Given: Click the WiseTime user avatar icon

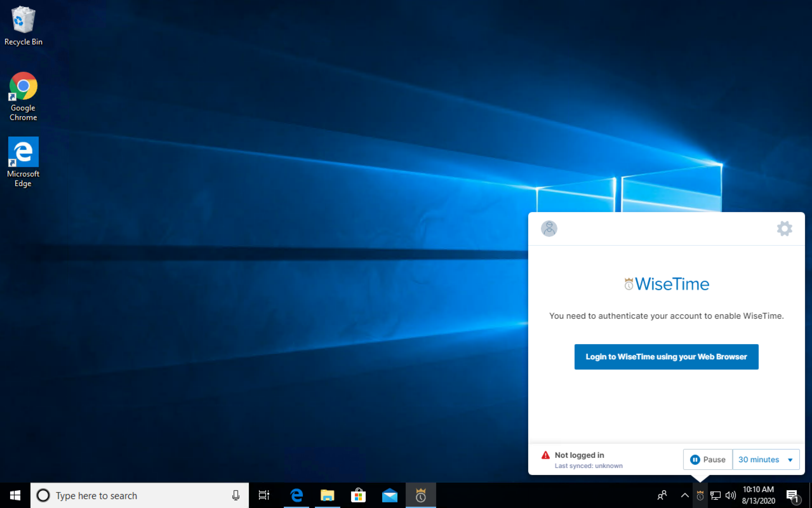Looking at the screenshot, I should (549, 229).
